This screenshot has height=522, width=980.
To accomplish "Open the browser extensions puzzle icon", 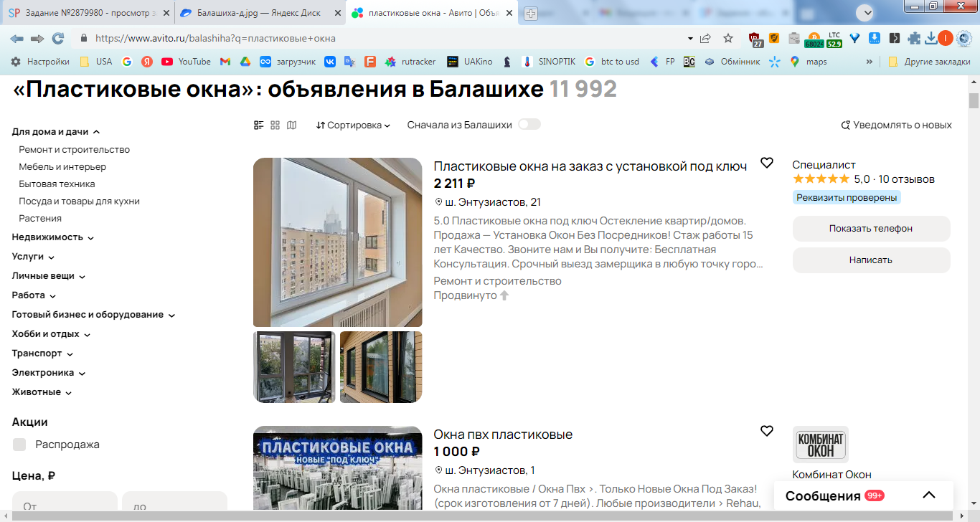I will point(914,38).
